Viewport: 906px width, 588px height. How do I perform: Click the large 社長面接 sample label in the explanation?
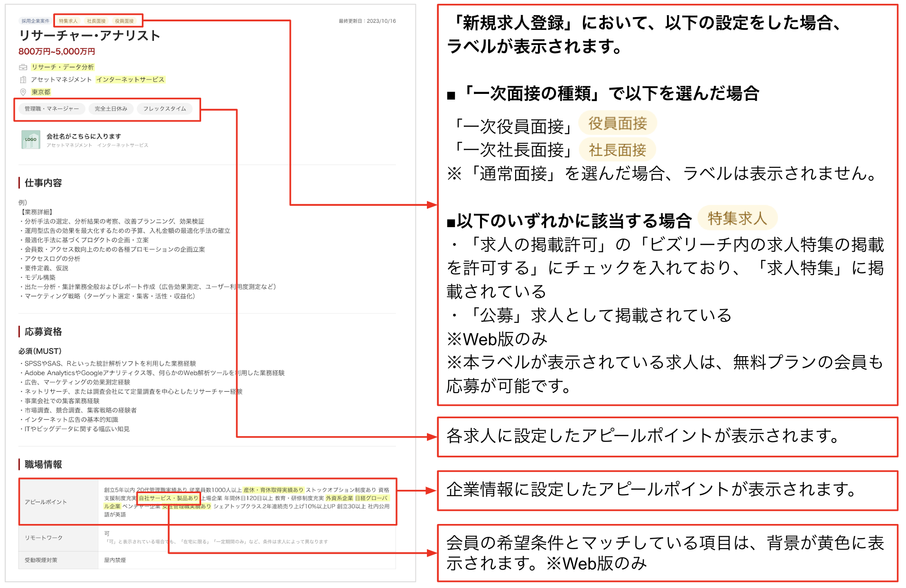coord(618,150)
